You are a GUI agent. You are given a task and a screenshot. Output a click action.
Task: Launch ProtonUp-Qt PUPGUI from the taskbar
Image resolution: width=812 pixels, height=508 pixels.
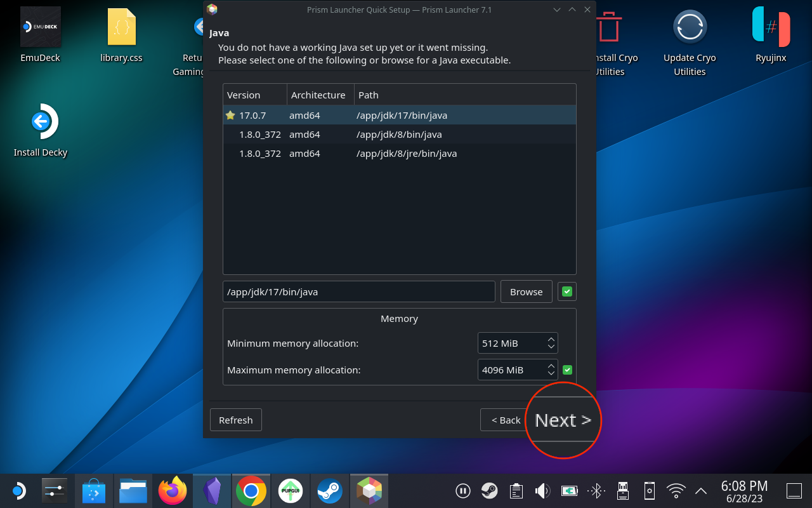coord(290,490)
